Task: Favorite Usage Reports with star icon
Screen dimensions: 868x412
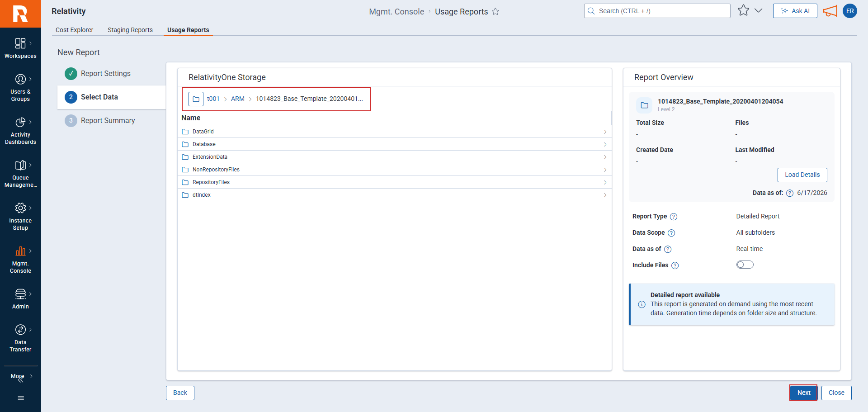Action: click(495, 12)
